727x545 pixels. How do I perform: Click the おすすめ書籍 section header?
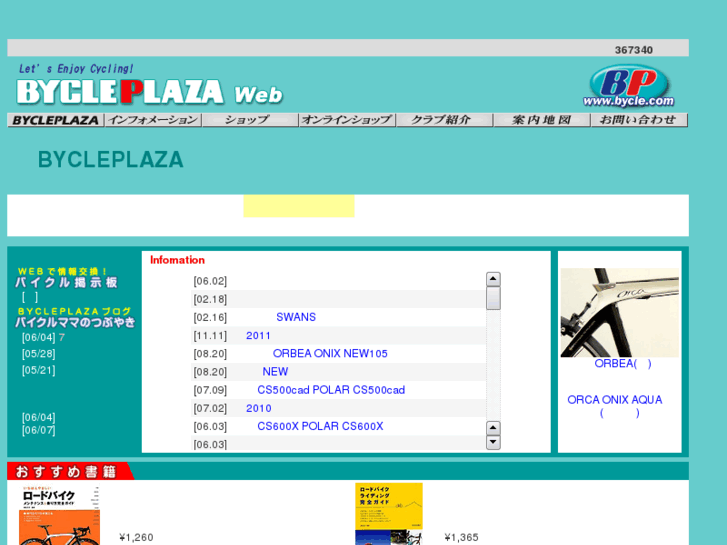[x=70, y=471]
